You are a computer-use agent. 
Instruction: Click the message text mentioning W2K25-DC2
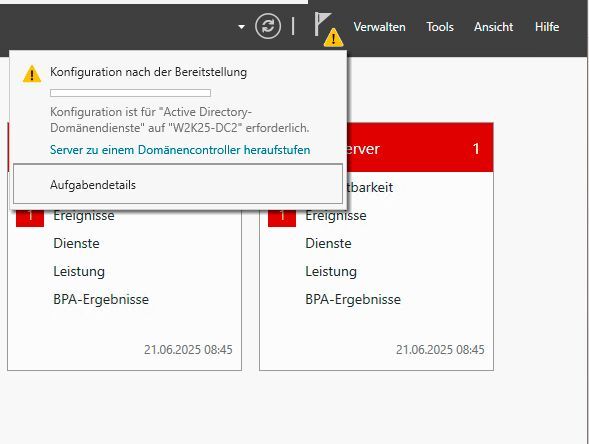180,120
